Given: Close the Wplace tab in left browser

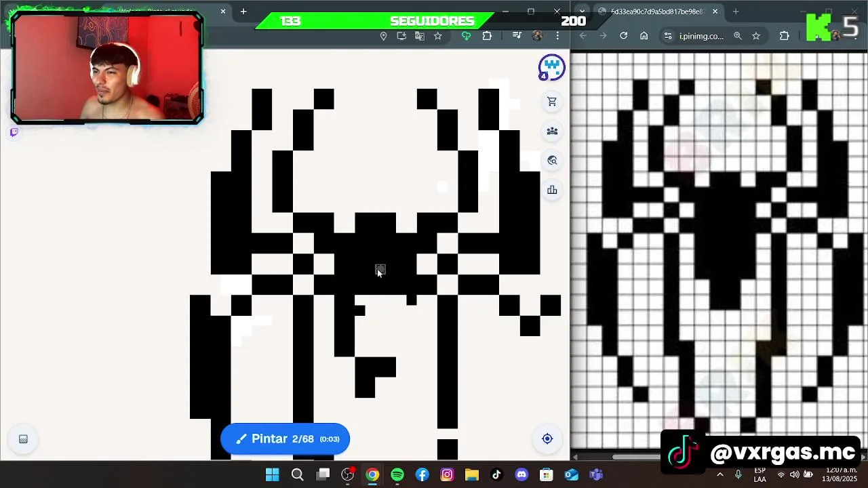Looking at the screenshot, I should pyautogui.click(x=222, y=12).
